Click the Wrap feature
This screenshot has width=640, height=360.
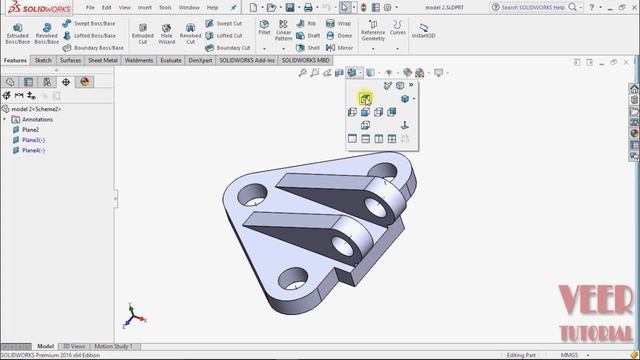(338, 24)
